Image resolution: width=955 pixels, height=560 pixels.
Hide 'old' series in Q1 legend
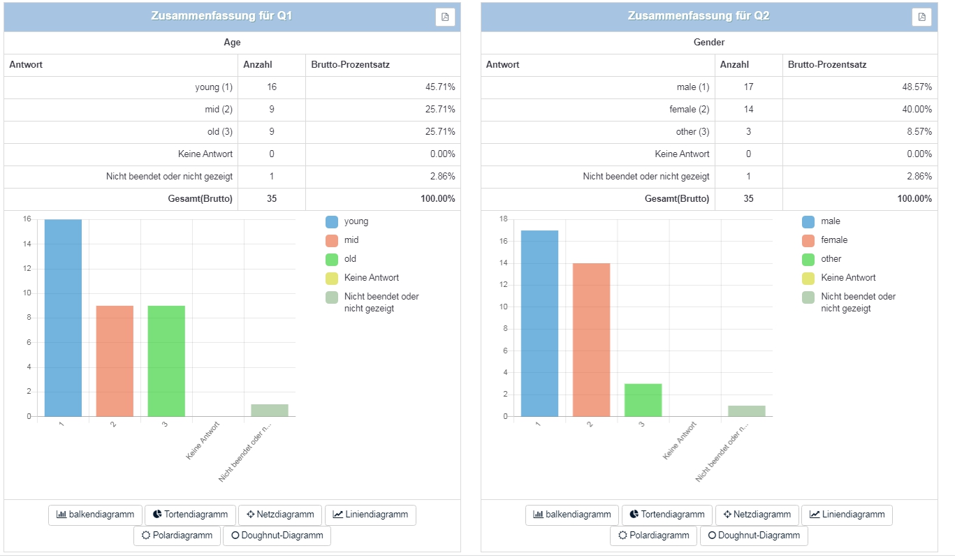[x=332, y=260]
